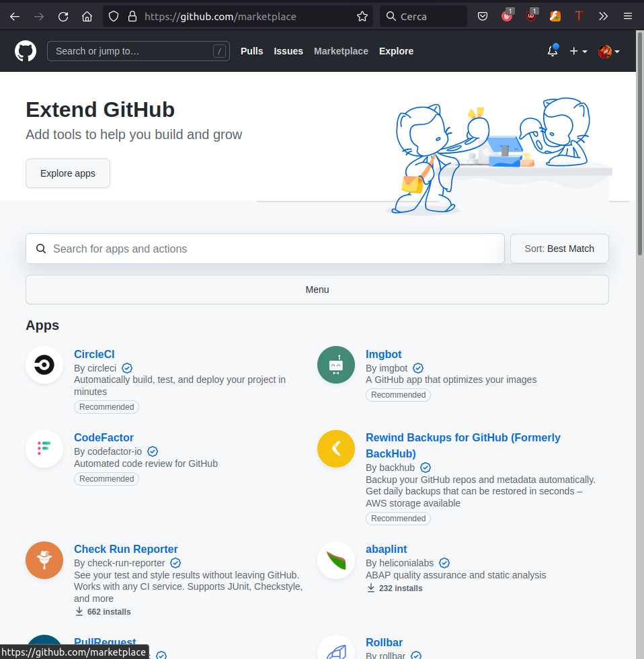Open Explore in the GitHub header
This screenshot has width=644, height=659.
pyautogui.click(x=396, y=51)
